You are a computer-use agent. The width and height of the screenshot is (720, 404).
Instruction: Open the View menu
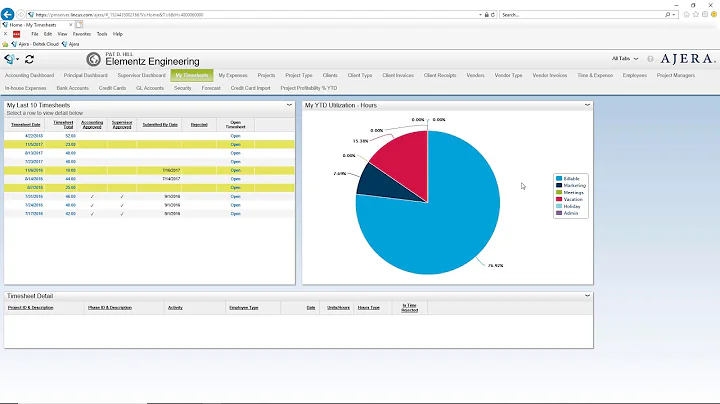point(62,34)
